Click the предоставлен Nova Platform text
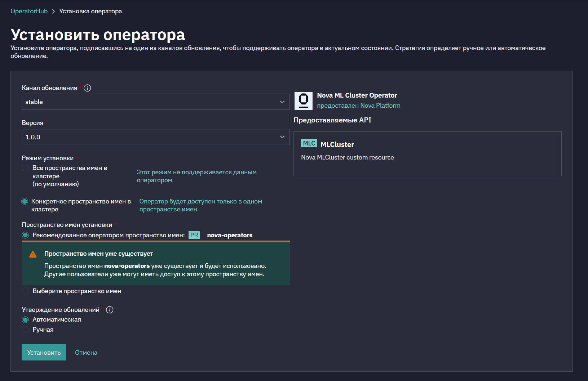 coord(359,106)
